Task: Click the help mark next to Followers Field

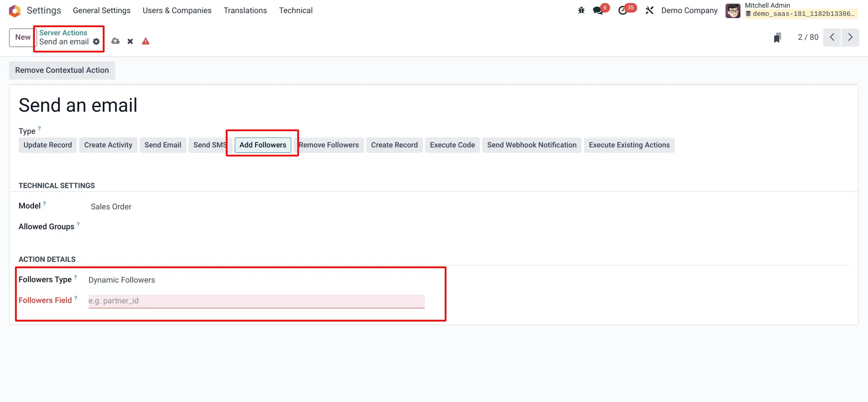Action: coord(76,298)
